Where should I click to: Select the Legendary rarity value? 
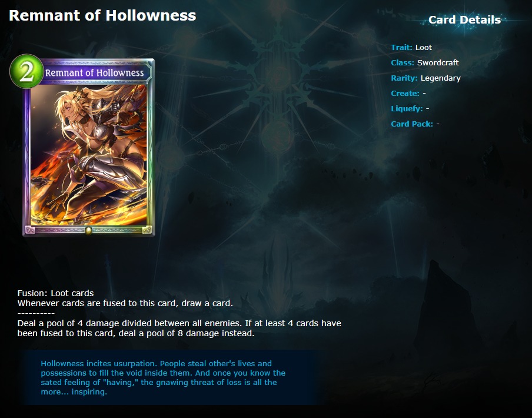[440, 78]
